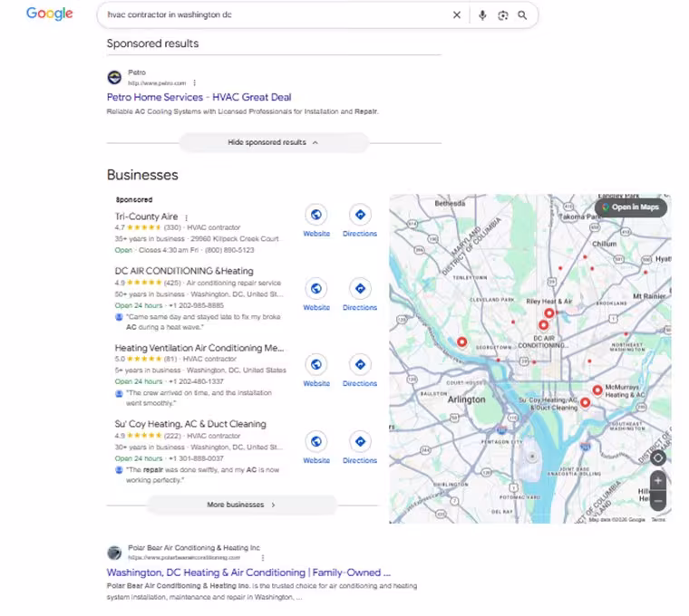Open Polar Bear result three-dot menu
689x616 pixels.
click(x=263, y=558)
